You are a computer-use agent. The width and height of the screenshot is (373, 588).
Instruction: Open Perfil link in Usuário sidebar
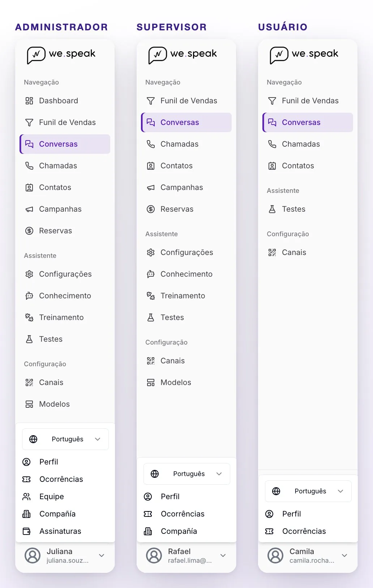308,514
